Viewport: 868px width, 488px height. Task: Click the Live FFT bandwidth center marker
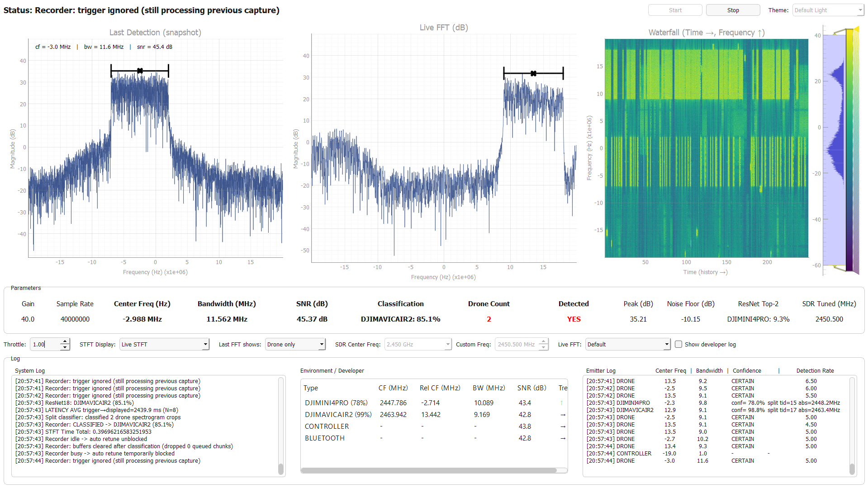(x=533, y=73)
